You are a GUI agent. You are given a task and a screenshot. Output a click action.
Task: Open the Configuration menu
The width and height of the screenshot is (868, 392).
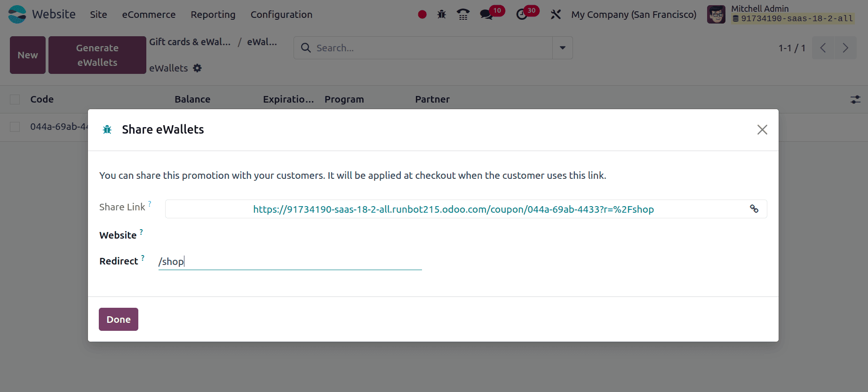click(x=281, y=15)
